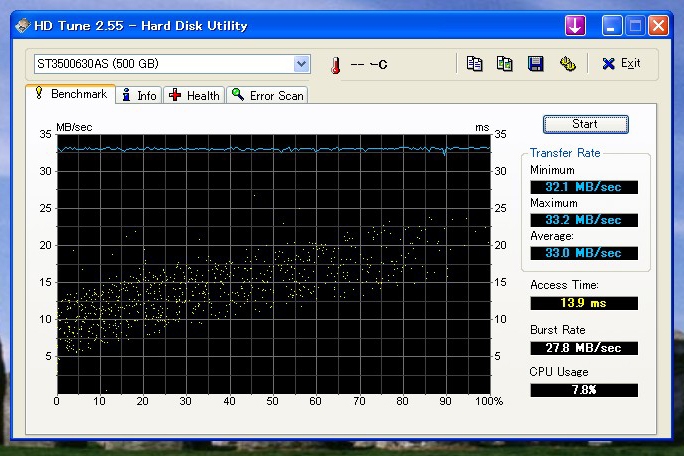Viewport: 684px width, 456px height.
Task: Open the Health tab
Action: [x=194, y=95]
